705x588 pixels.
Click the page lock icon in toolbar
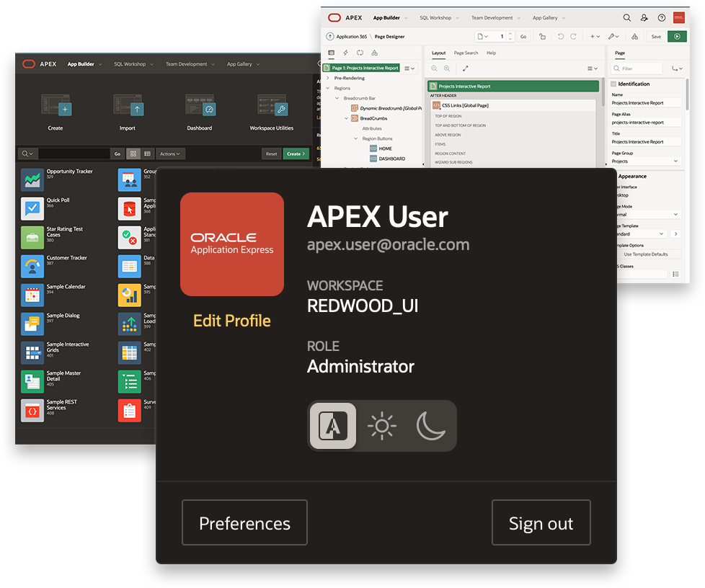click(x=542, y=37)
